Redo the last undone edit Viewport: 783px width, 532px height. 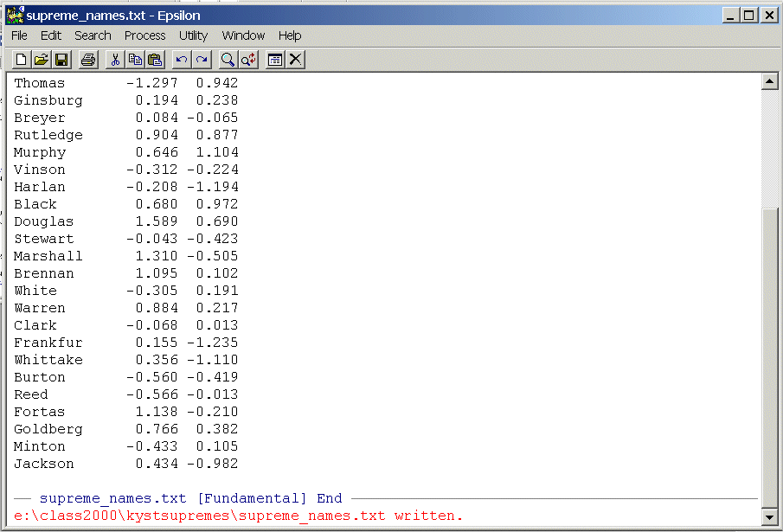201,60
